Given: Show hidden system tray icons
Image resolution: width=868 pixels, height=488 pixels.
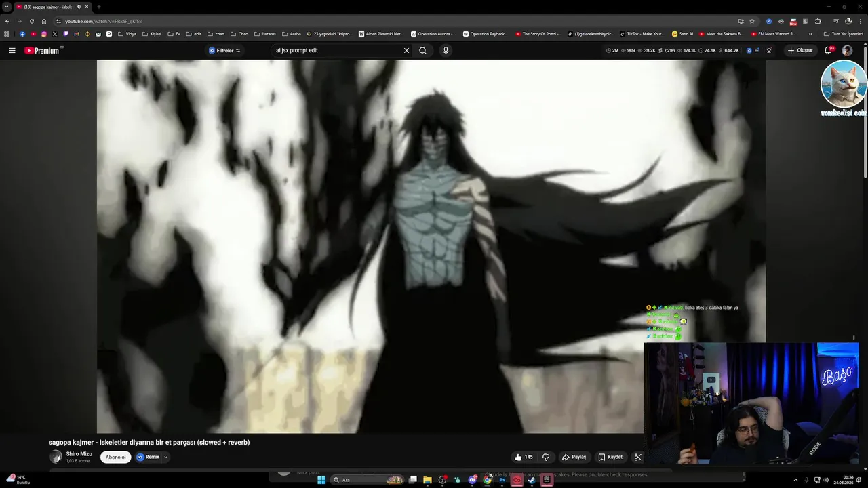Looking at the screenshot, I should click(795, 480).
